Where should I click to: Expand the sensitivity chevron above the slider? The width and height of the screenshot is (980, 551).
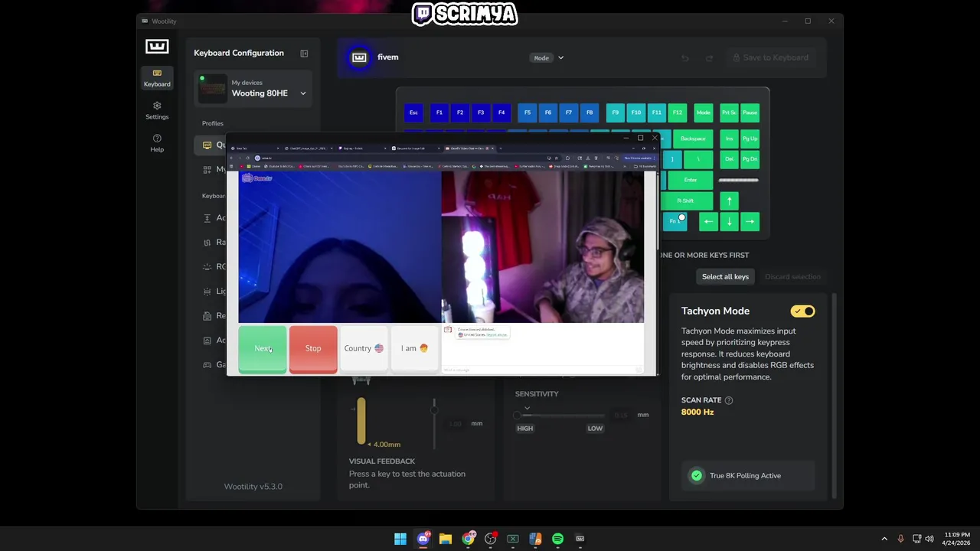point(527,408)
